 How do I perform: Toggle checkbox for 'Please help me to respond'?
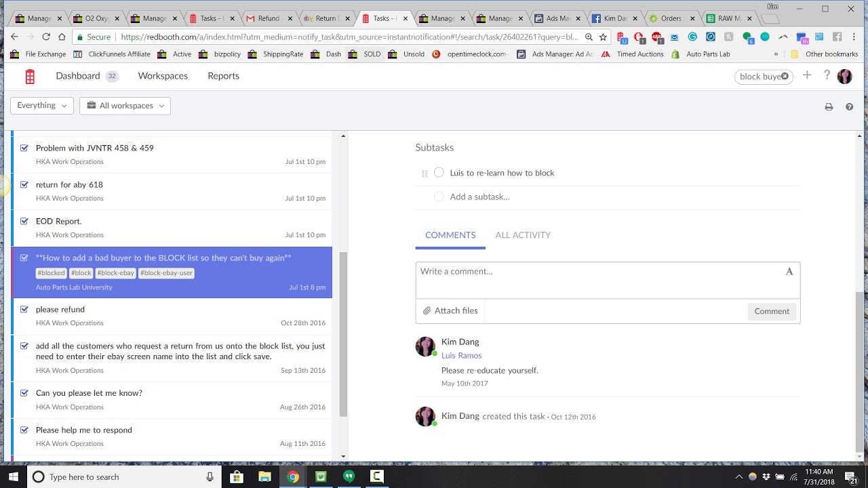(x=24, y=430)
